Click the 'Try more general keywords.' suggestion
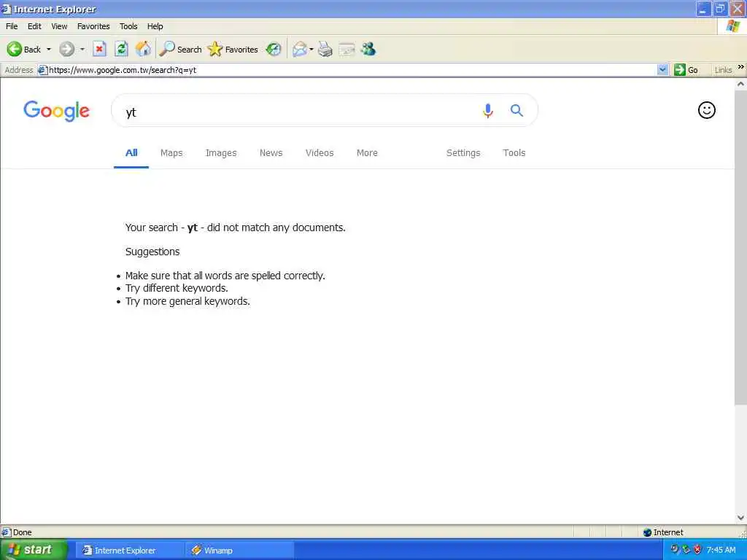Image resolution: width=747 pixels, height=560 pixels. (x=187, y=301)
